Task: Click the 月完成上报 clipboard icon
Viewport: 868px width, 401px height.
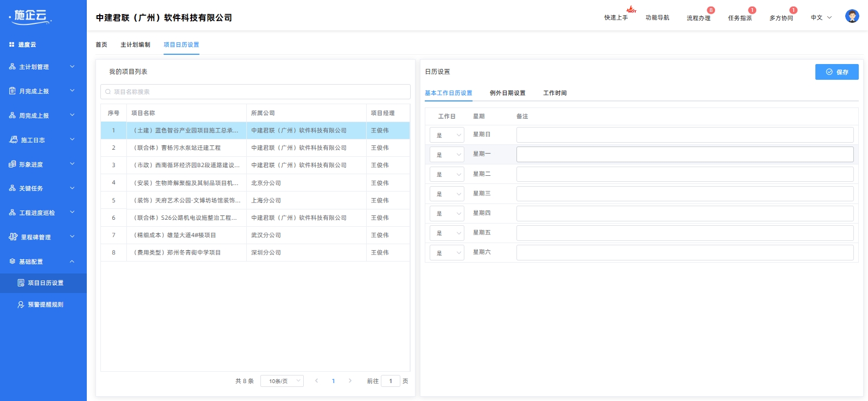Action: (12, 91)
